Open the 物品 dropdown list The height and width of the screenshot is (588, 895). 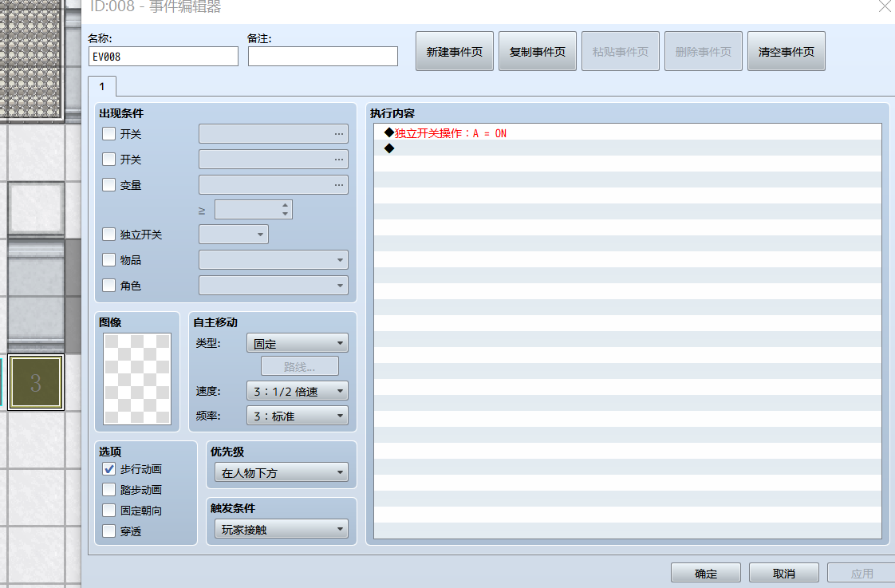click(x=274, y=260)
